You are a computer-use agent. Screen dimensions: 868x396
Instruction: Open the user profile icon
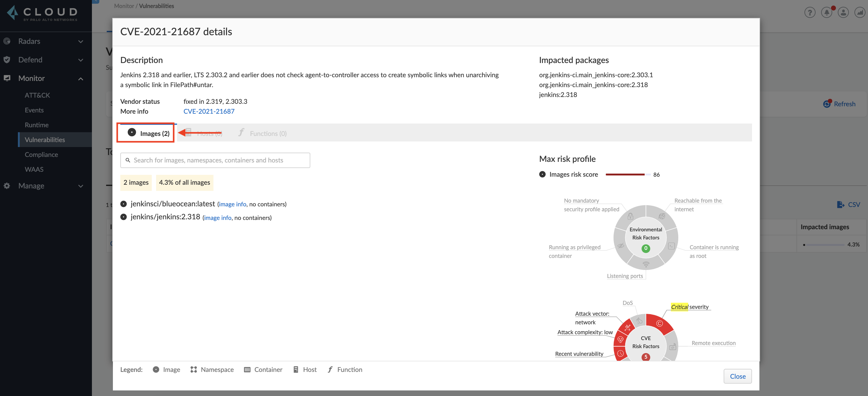coord(843,12)
